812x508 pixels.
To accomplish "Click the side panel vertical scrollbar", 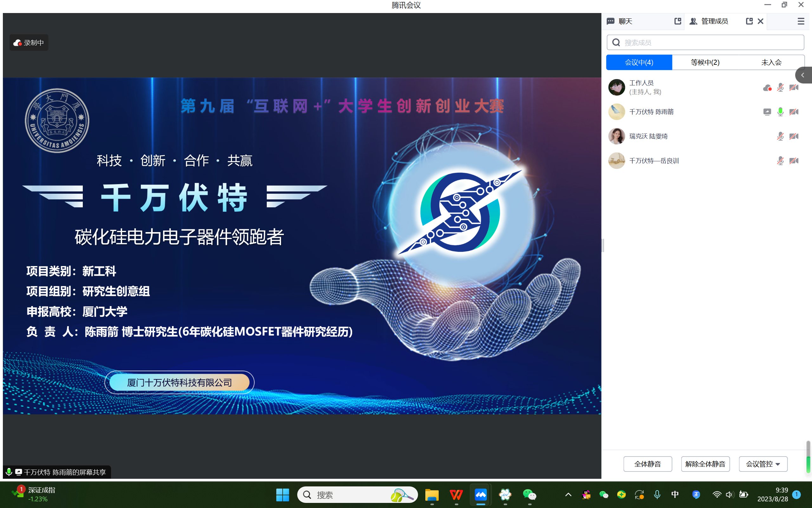I will tap(808, 457).
